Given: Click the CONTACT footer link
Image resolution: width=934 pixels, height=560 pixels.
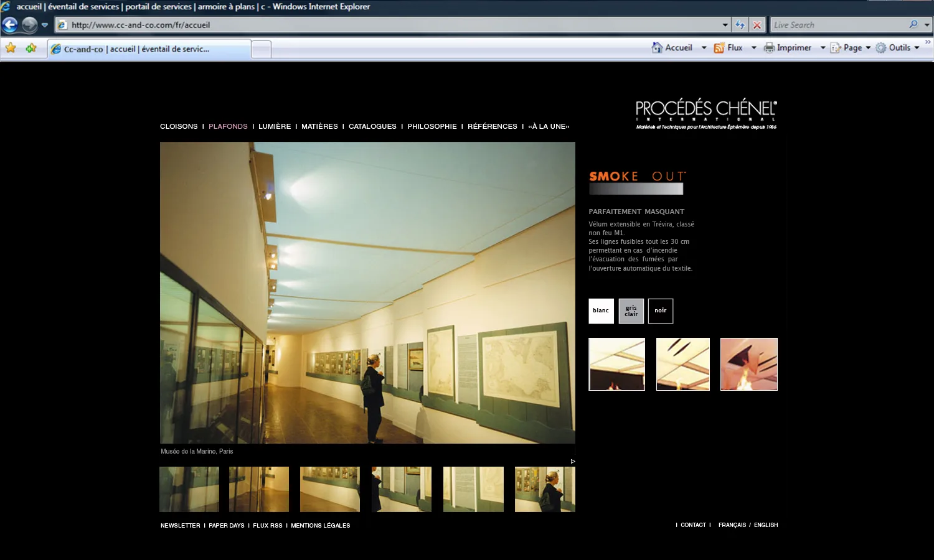Looking at the screenshot, I should tap(694, 525).
